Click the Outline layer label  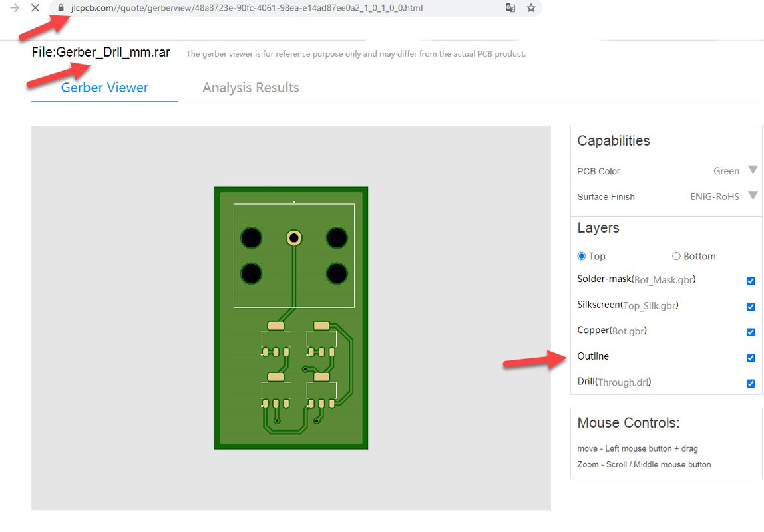coord(593,356)
